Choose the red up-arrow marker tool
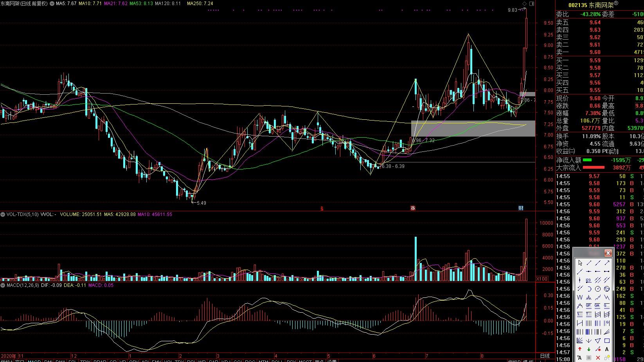The image size is (644, 362). point(580,349)
